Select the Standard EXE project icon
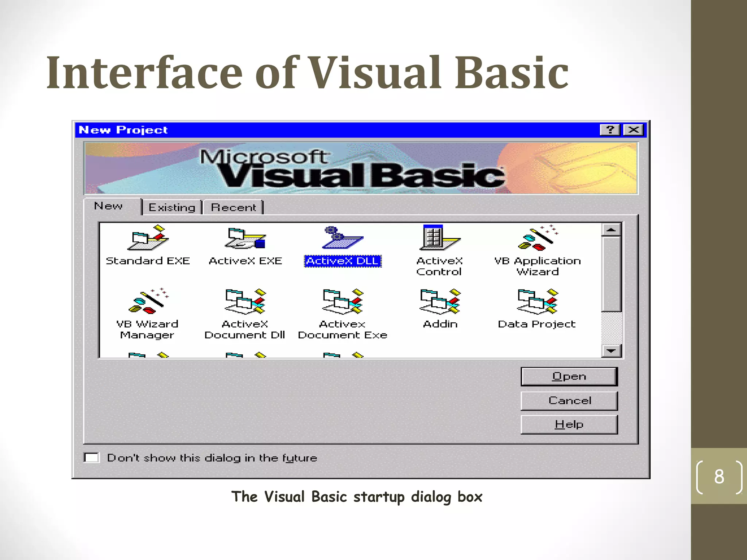This screenshot has height=560, width=747. [148, 238]
